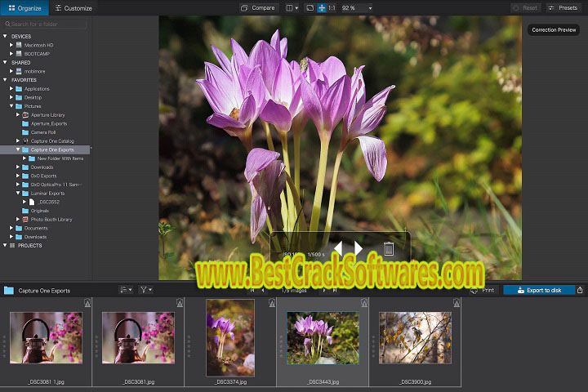Image resolution: width=588 pixels, height=392 pixels.
Task: Select the _DSC3443.jpg thumbnail
Action: tap(323, 337)
